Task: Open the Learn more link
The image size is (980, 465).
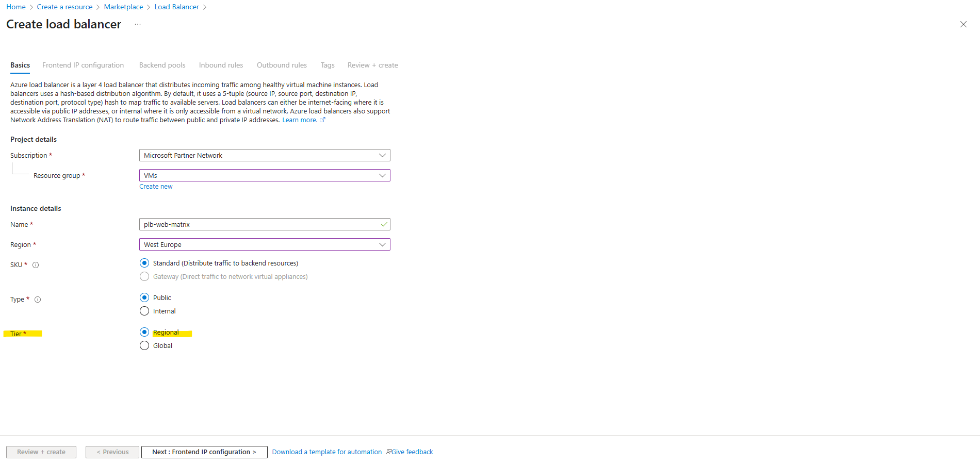Action: click(x=300, y=120)
